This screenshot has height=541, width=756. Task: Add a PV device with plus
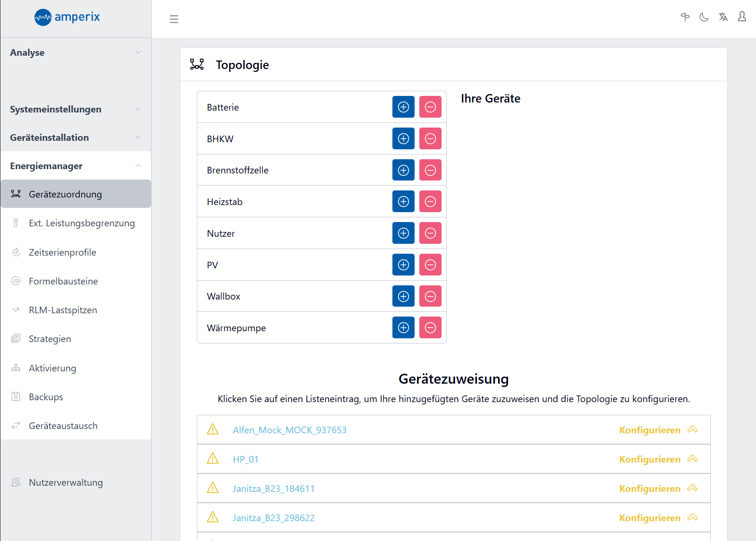pos(403,265)
